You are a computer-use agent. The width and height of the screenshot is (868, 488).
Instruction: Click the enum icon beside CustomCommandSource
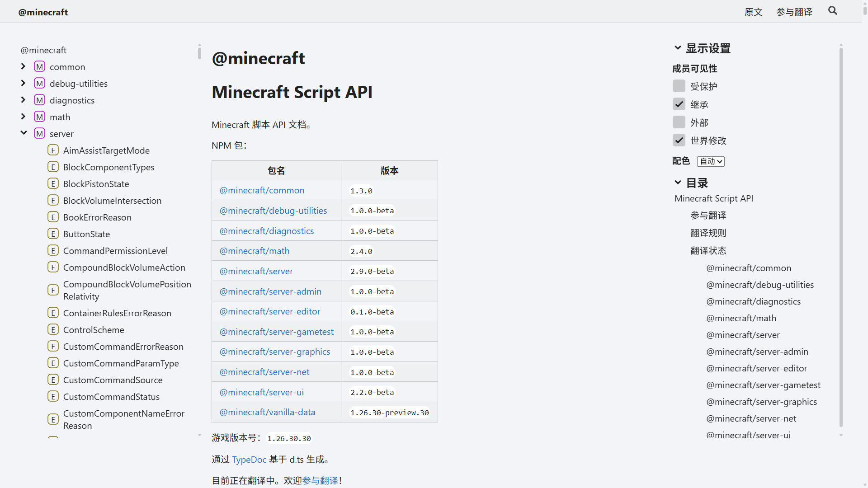click(53, 380)
